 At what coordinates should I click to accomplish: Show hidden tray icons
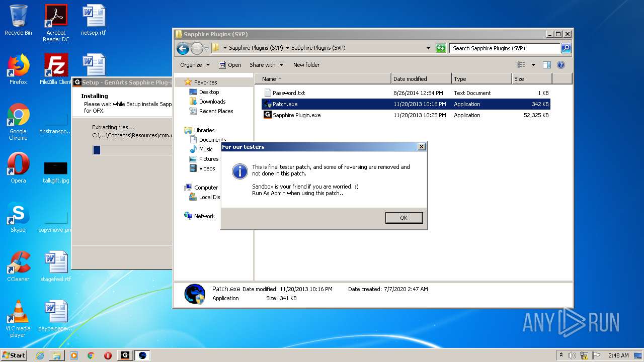[x=561, y=355]
